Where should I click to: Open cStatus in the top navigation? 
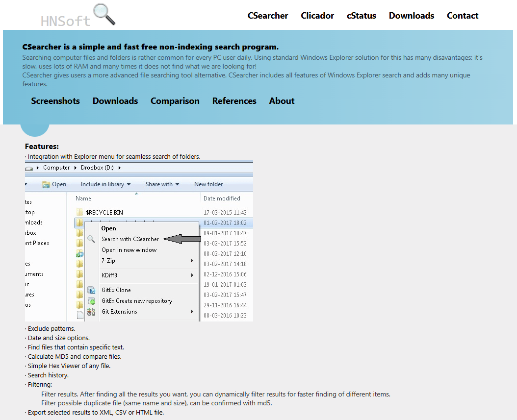point(362,16)
